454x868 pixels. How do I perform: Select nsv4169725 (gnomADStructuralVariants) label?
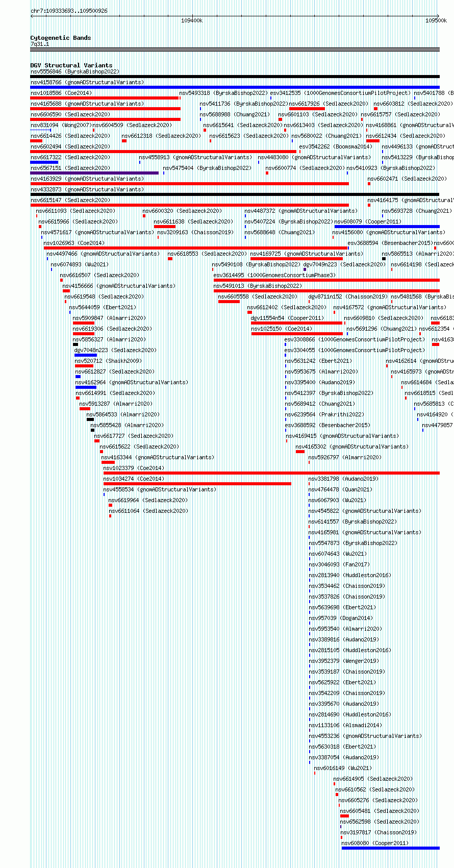tap(307, 254)
